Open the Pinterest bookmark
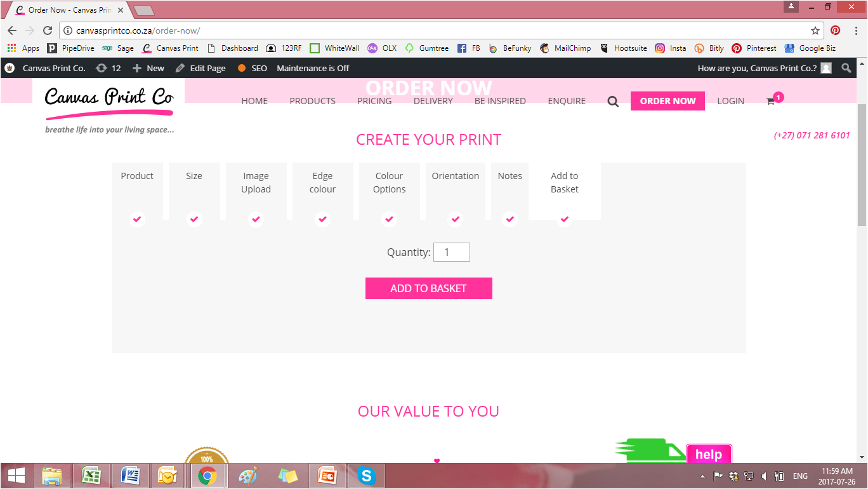This screenshot has width=868, height=489. coord(754,48)
